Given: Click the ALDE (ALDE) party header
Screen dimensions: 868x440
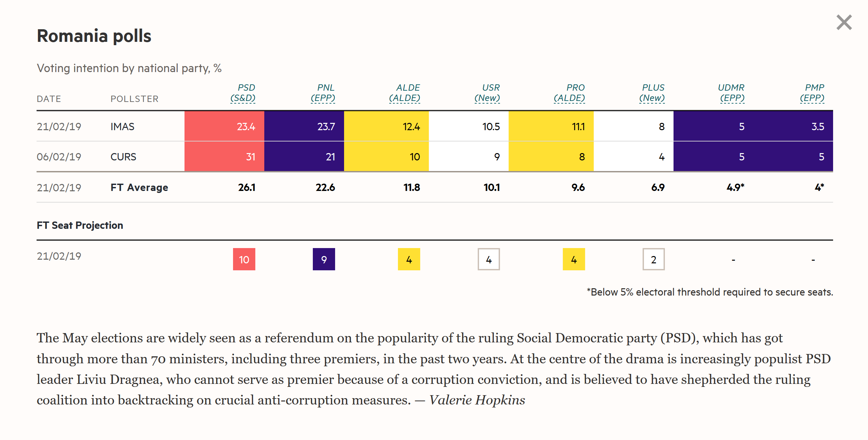Looking at the screenshot, I should 404,93.
